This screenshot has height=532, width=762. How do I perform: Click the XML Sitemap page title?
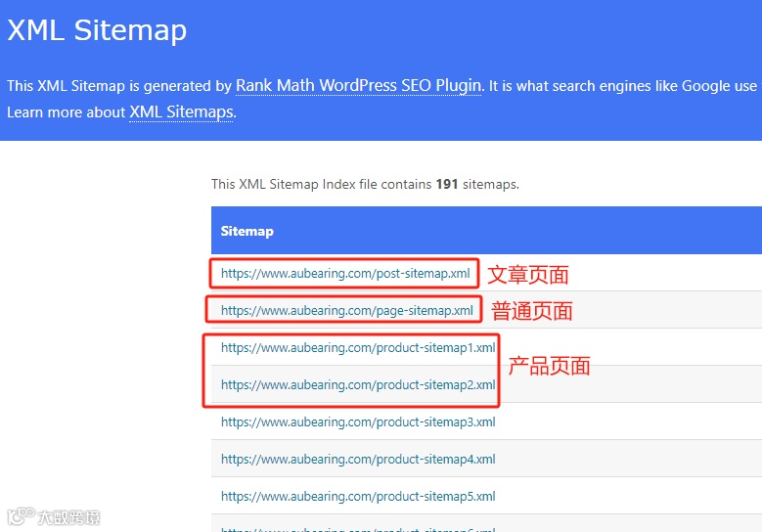click(97, 30)
